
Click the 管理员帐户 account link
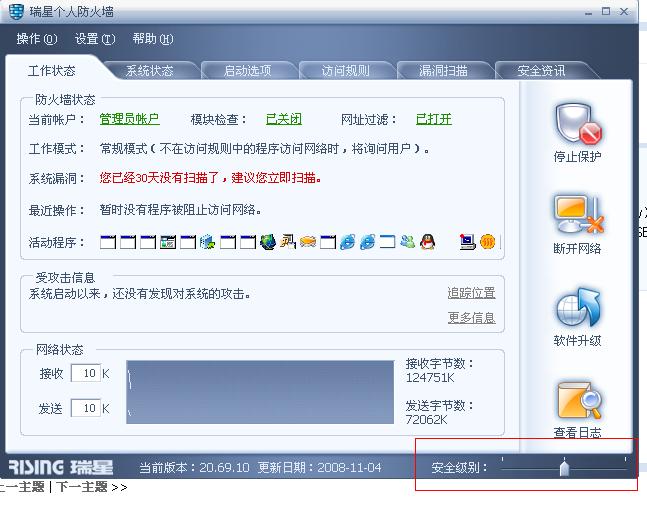click(x=130, y=119)
